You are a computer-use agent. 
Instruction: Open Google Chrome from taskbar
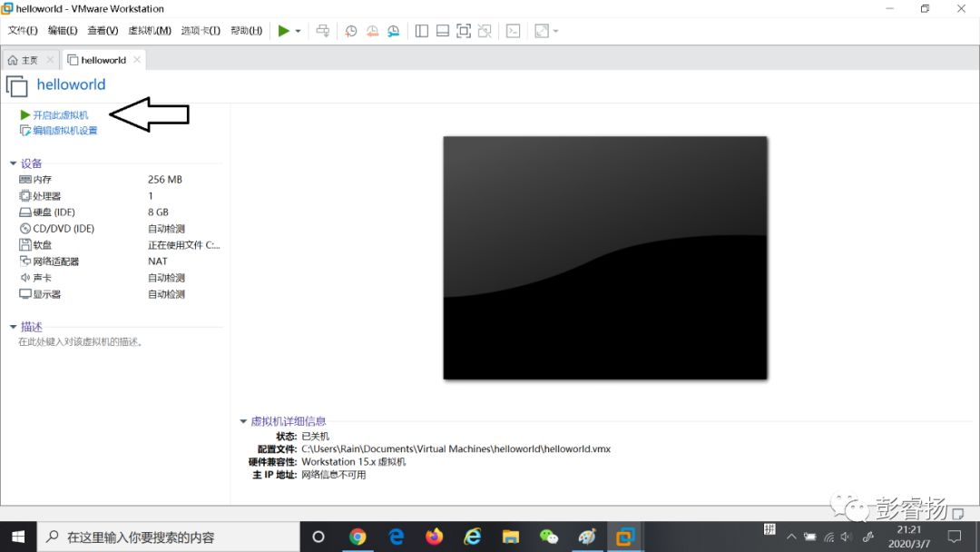358,537
